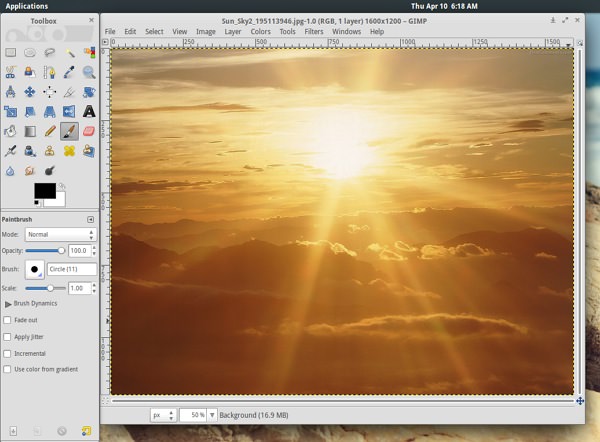Open the Paintbrush tool options menu arrow
Viewport: 600px width, 442px height.
tap(90, 219)
